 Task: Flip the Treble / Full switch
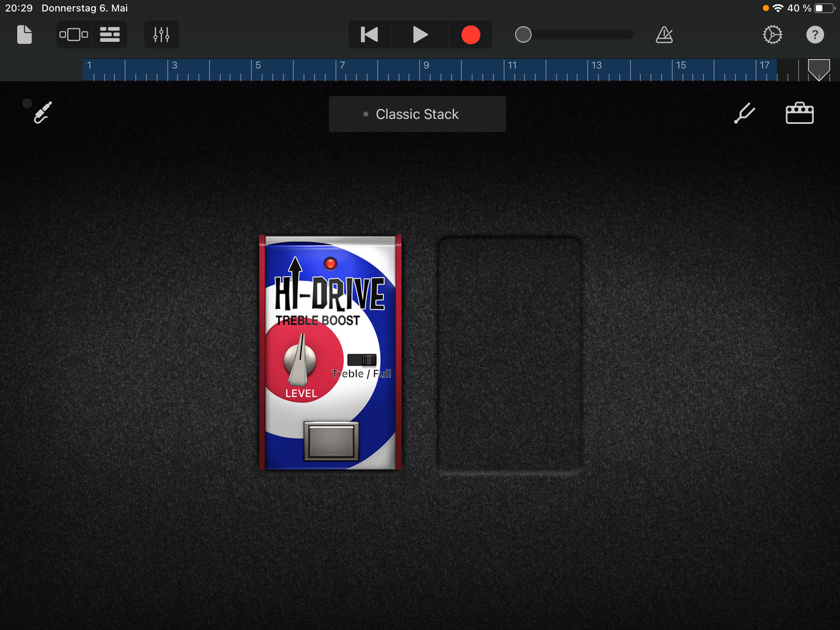coord(362,360)
